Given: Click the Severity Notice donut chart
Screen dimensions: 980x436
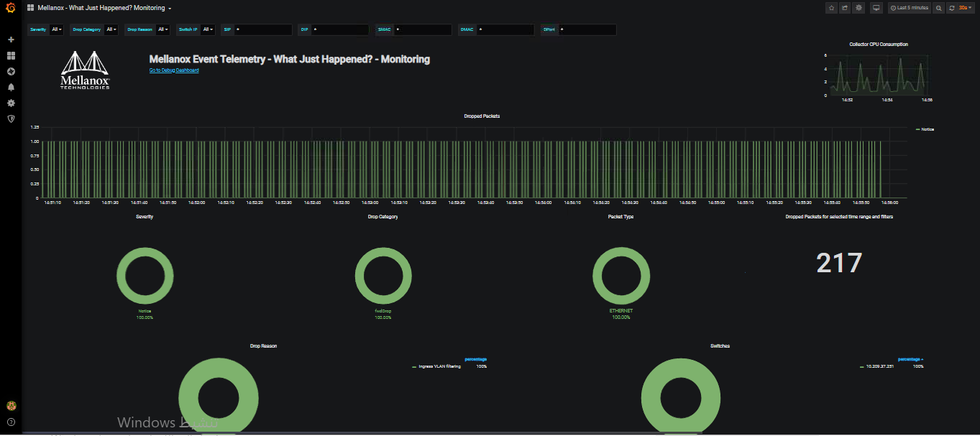Looking at the screenshot, I should (x=145, y=276).
